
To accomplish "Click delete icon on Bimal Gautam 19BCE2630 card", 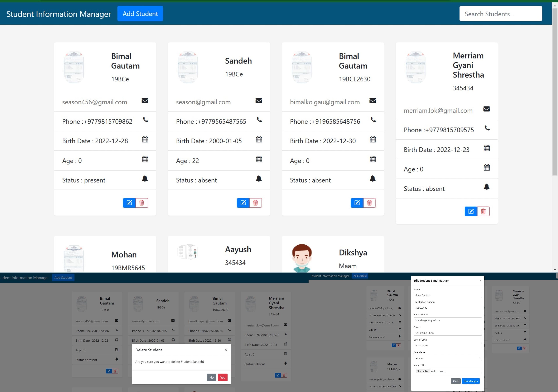I will pos(369,203).
